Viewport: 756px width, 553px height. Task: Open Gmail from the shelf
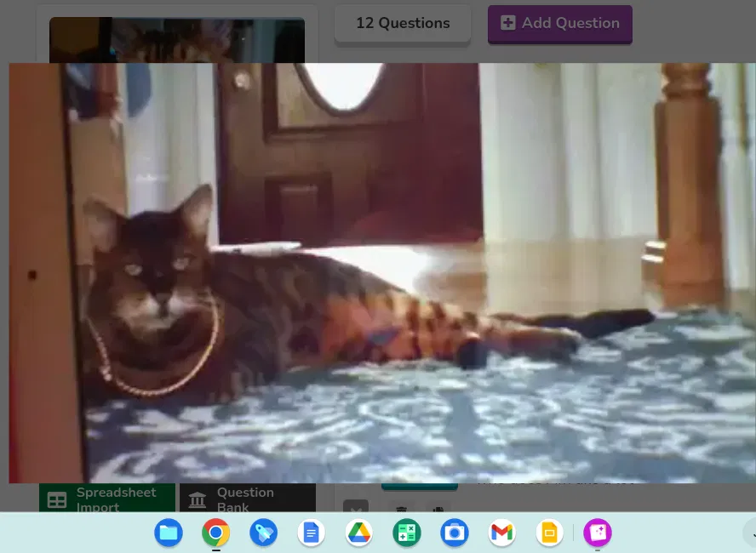pos(502,533)
